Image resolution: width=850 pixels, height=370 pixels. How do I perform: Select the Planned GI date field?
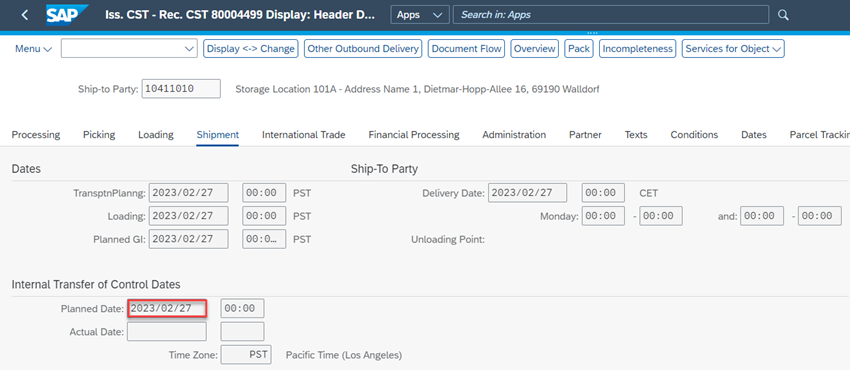(189, 238)
